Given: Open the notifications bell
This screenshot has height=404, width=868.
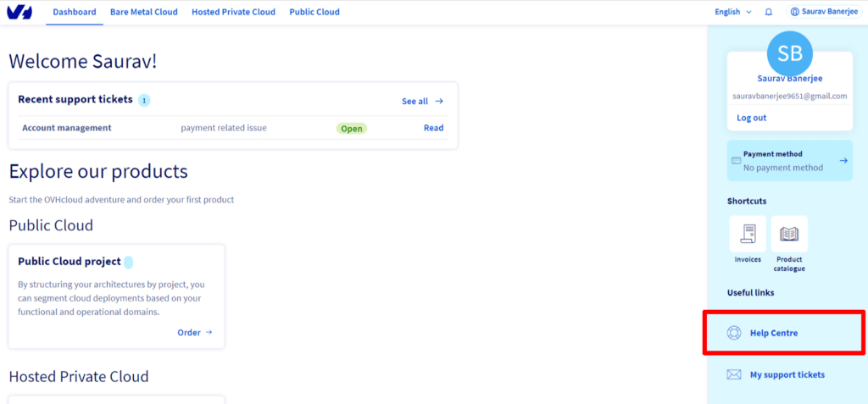Looking at the screenshot, I should (x=768, y=12).
